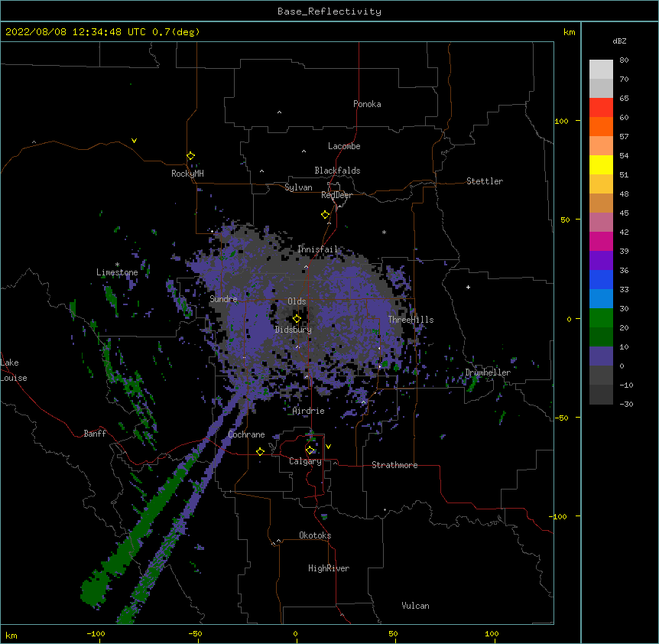Click the green 30 dBZ legend swatch

pos(601,318)
